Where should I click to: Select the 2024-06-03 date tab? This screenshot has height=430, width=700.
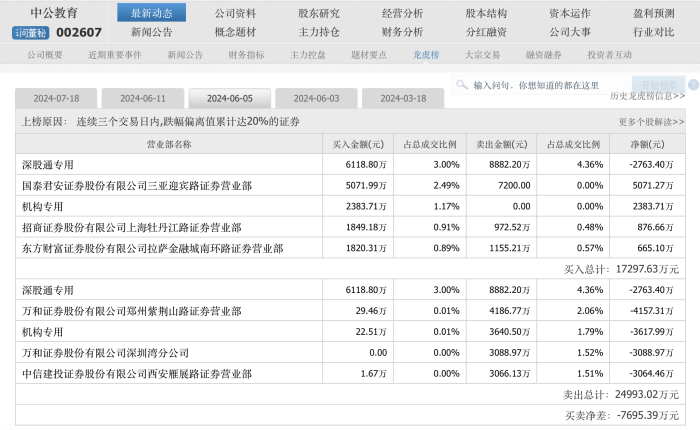coord(315,98)
